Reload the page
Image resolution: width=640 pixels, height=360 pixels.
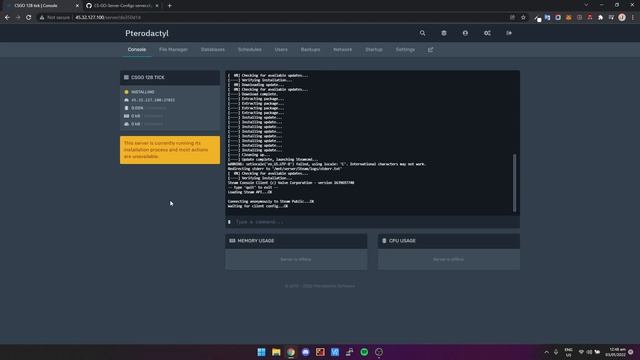click(x=29, y=18)
